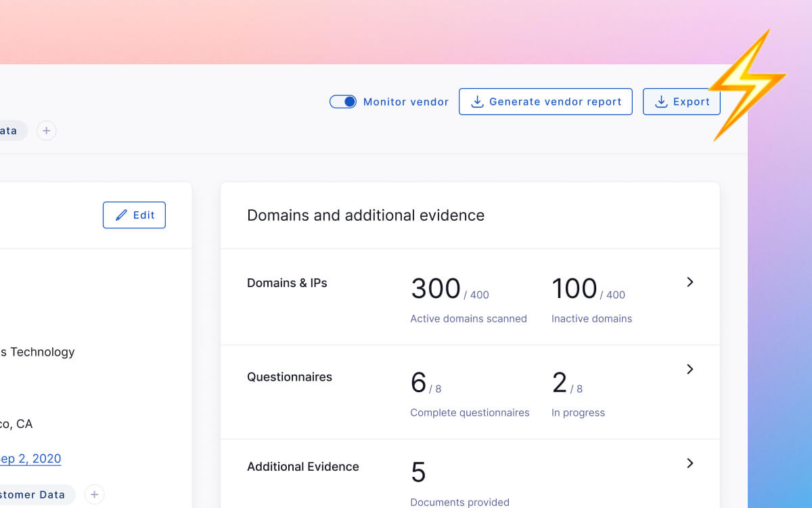Expand the Additional Evidence row chevron

690,463
